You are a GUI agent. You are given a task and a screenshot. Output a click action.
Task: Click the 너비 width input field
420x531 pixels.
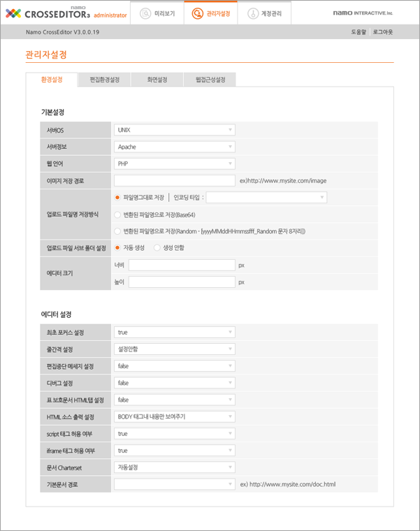coord(182,265)
